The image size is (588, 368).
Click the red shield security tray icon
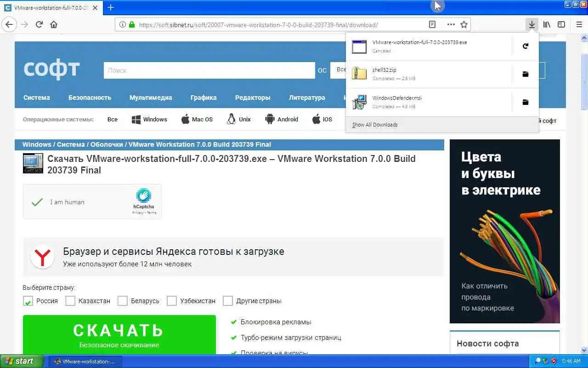tap(554, 361)
